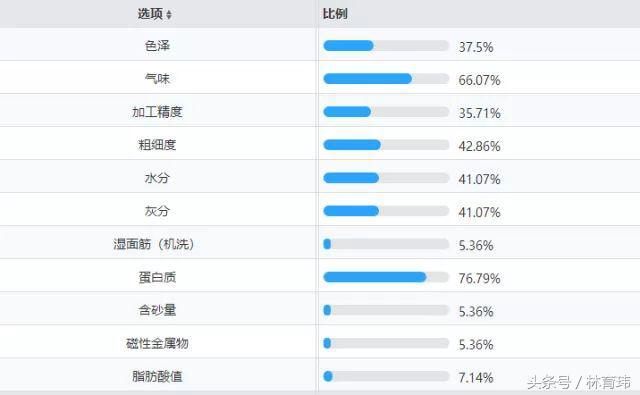
Task: Select the 蛋白质 row label
Action: coord(157,277)
